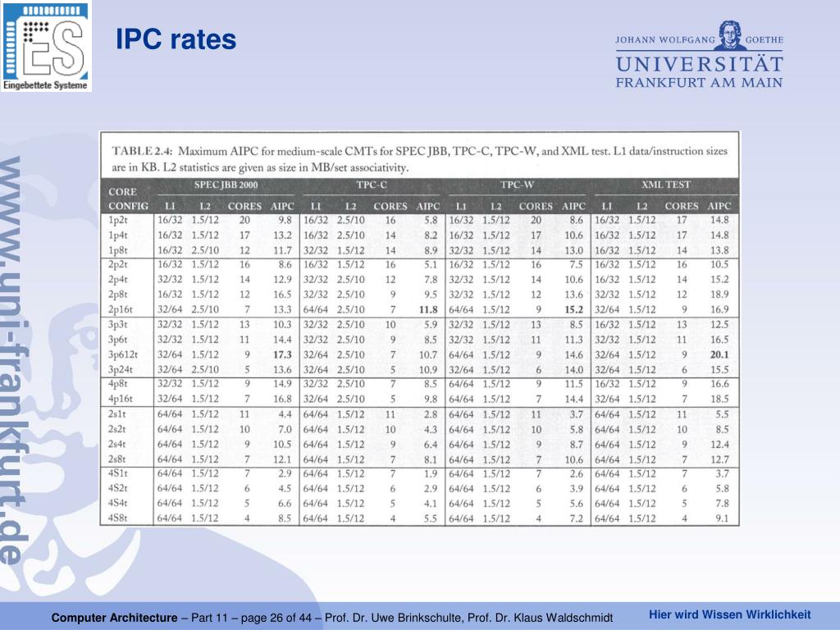Click 'Computer Architecture' in the footer
The height and width of the screenshot is (630, 840).
click(114, 618)
